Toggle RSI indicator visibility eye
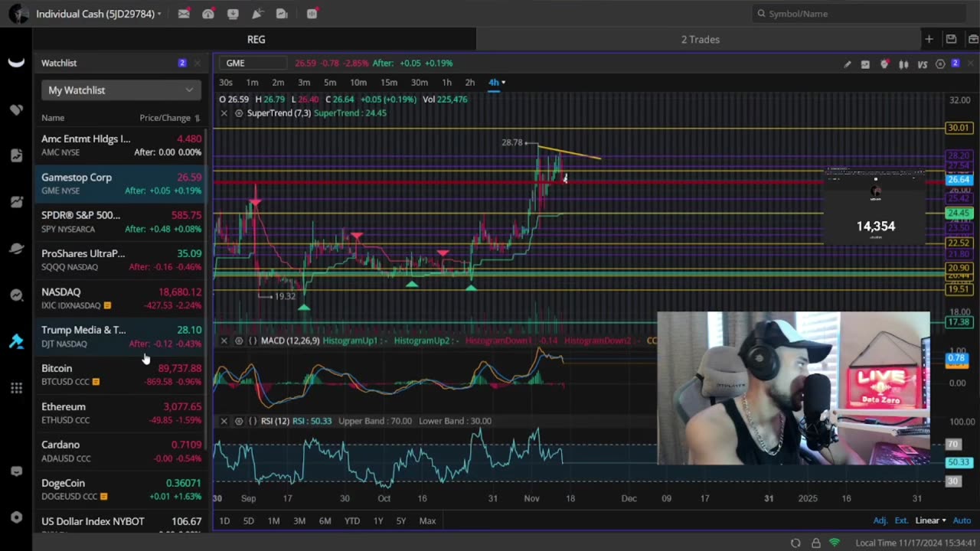The image size is (980, 551). point(239,421)
